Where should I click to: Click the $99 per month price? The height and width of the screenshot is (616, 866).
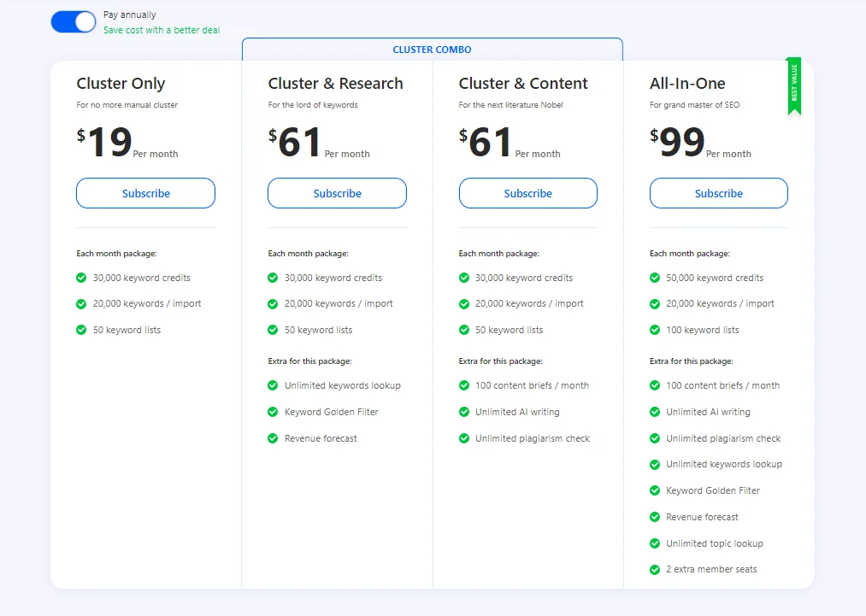699,143
